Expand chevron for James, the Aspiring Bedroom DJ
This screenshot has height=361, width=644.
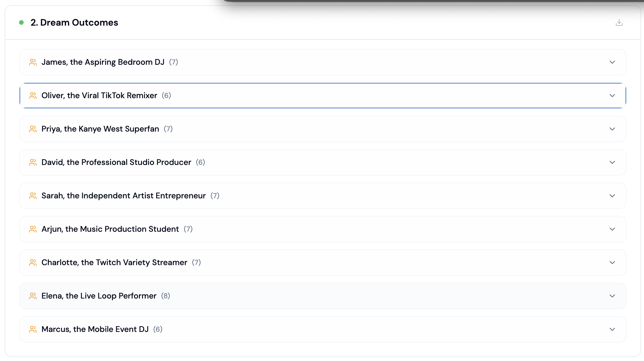click(x=612, y=62)
